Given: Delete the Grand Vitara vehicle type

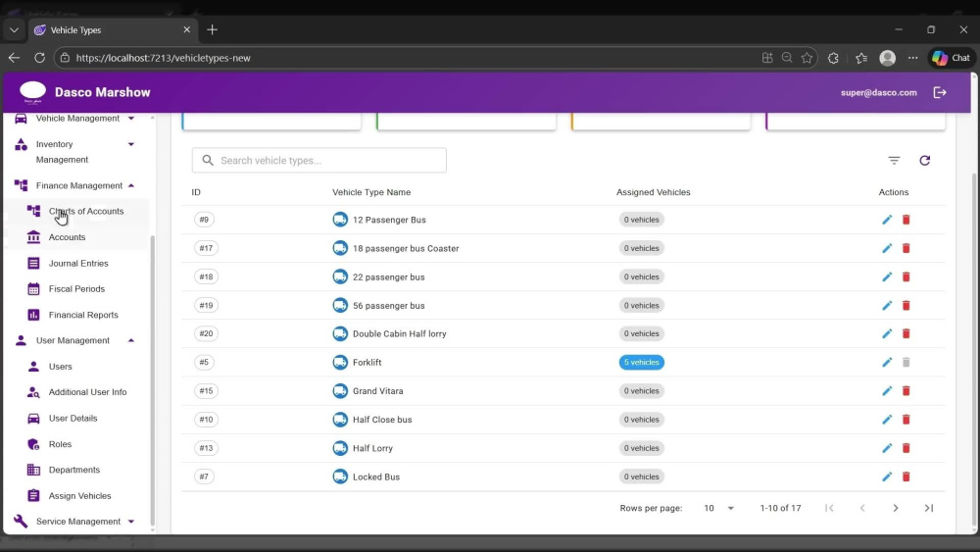Looking at the screenshot, I should (906, 391).
